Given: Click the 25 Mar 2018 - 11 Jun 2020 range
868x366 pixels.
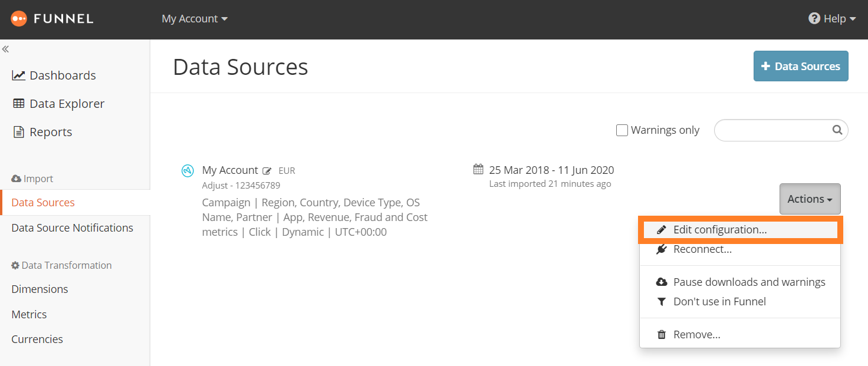Looking at the screenshot, I should tap(551, 170).
